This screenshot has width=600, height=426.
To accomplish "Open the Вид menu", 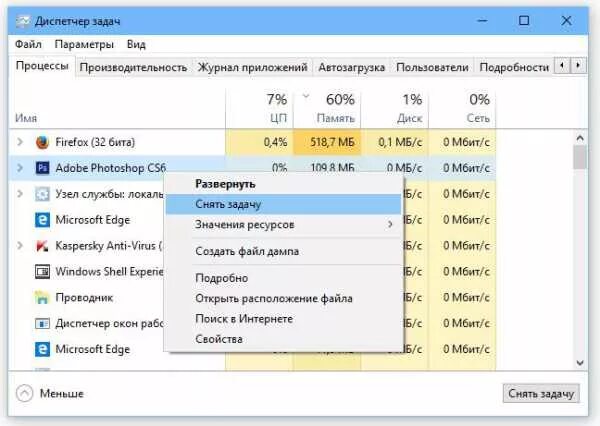I will click(136, 44).
